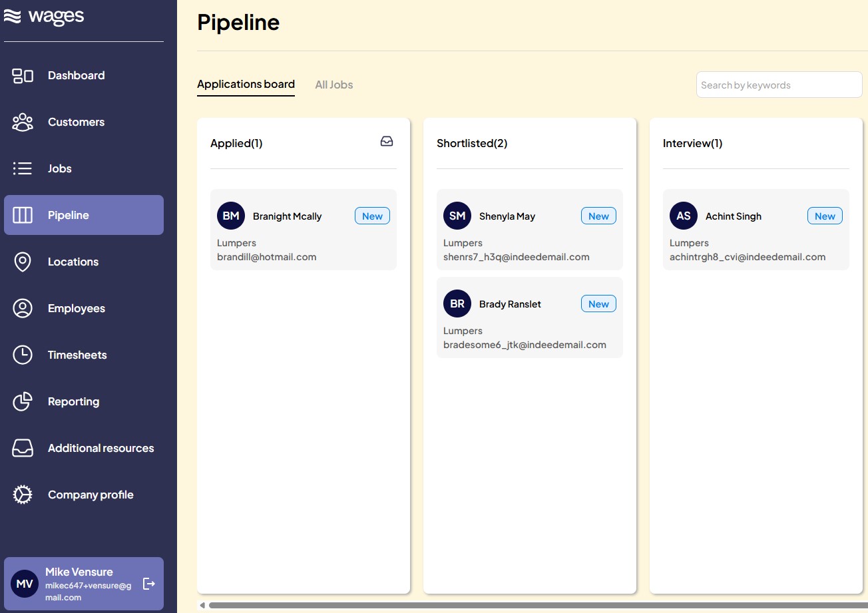Click the Employees person icon
This screenshot has height=613, width=868.
click(23, 309)
